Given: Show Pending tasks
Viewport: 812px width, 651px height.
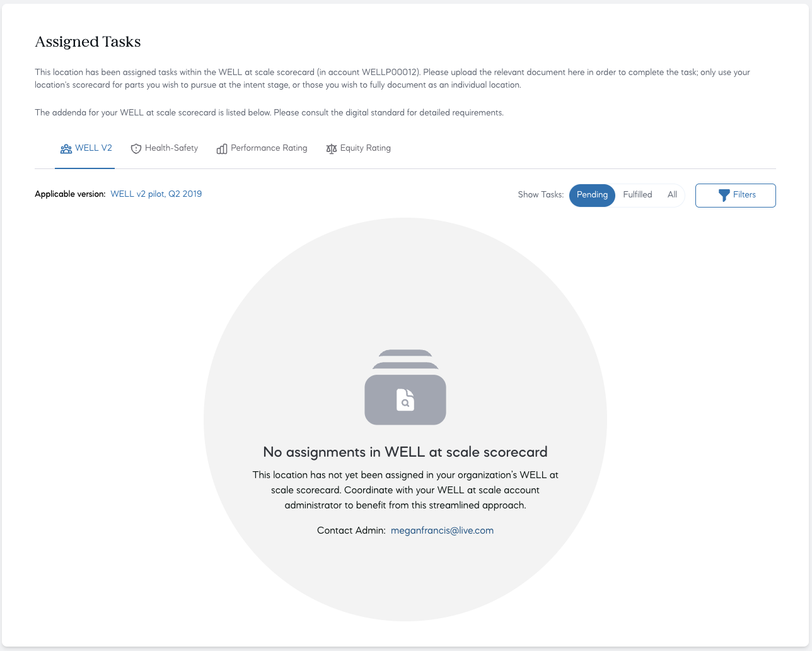Looking at the screenshot, I should pos(592,195).
